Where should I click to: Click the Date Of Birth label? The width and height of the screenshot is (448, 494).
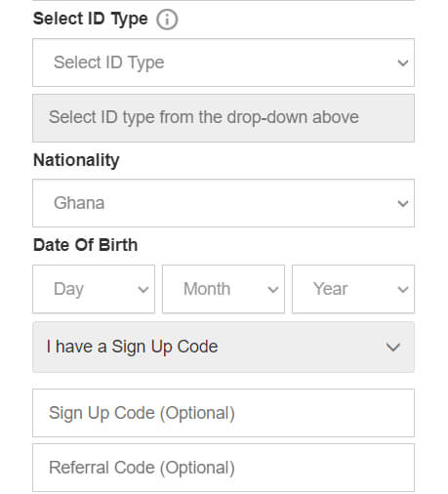[x=85, y=245]
